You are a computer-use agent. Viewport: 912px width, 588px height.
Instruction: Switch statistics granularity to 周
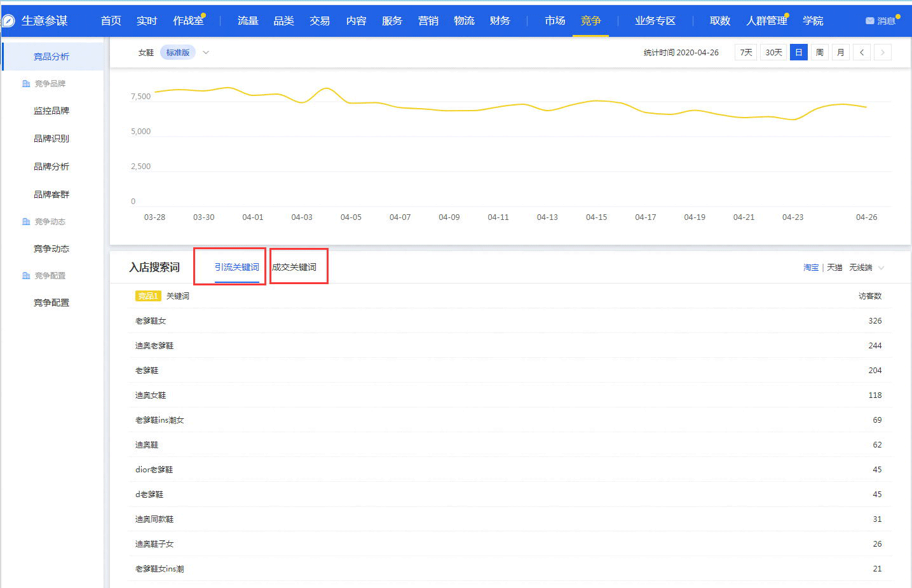click(x=819, y=52)
